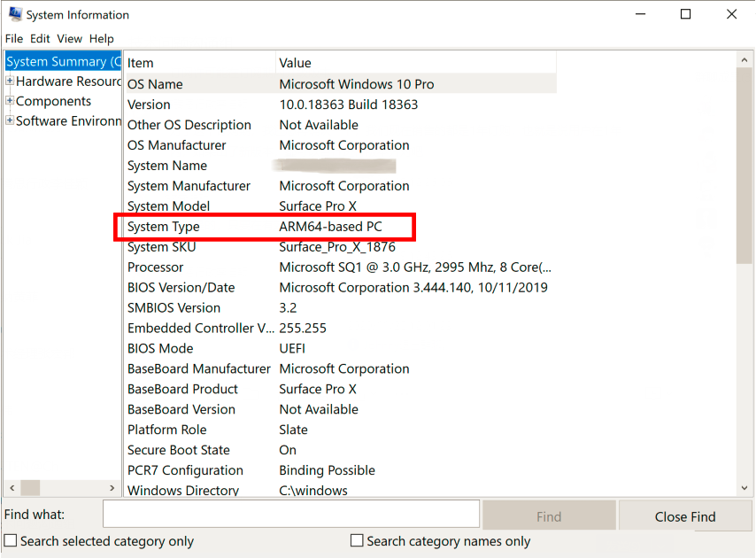
Task: Select the SMBIOS Version row
Action: [x=341, y=307]
